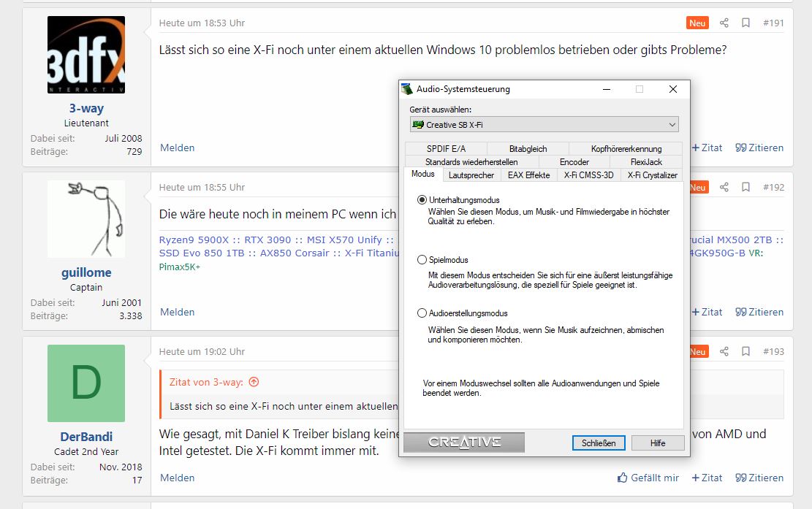Click the 'Heute um 18:55 Uhr' timestamp
Image resolution: width=812 pixels, height=509 pixels.
[202, 187]
